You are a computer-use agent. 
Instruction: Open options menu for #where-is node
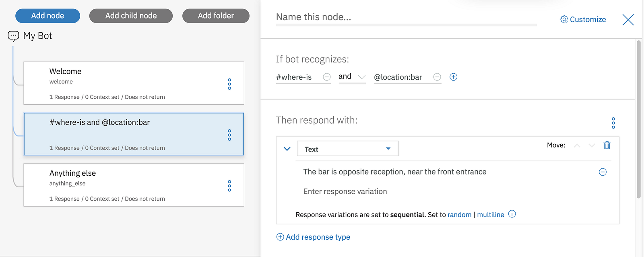click(229, 135)
